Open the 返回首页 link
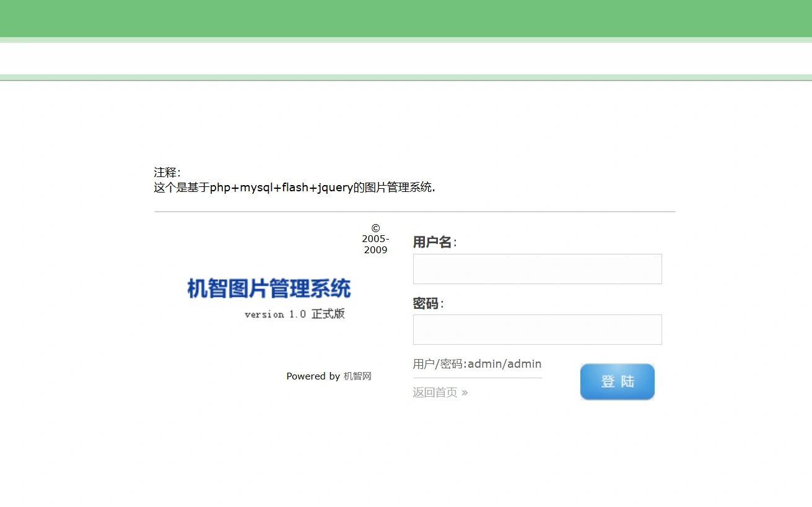The height and width of the screenshot is (507, 812). tap(435, 392)
